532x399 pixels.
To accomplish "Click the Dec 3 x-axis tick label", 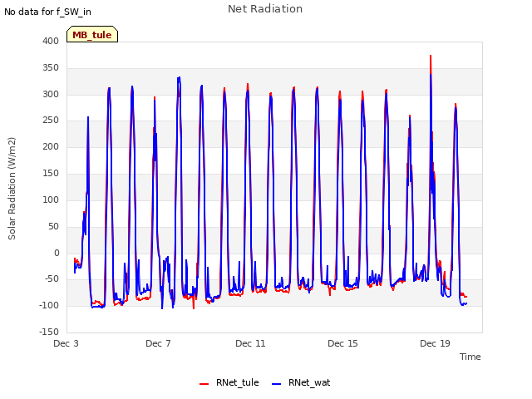I will 66,343.
